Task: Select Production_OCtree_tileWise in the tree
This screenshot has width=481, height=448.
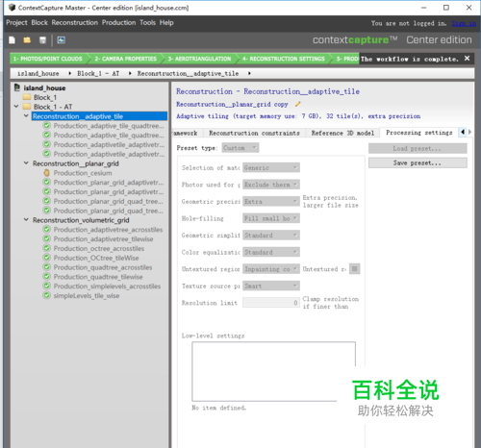Action: tap(96, 258)
